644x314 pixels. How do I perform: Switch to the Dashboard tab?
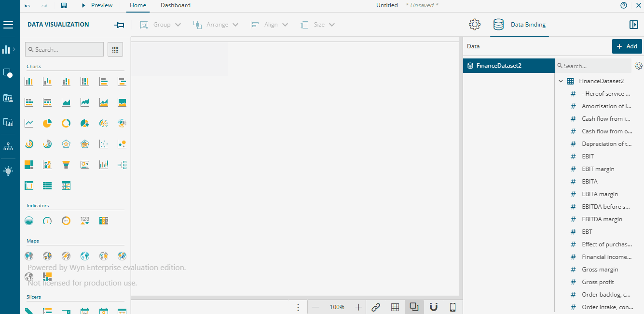pos(175,5)
